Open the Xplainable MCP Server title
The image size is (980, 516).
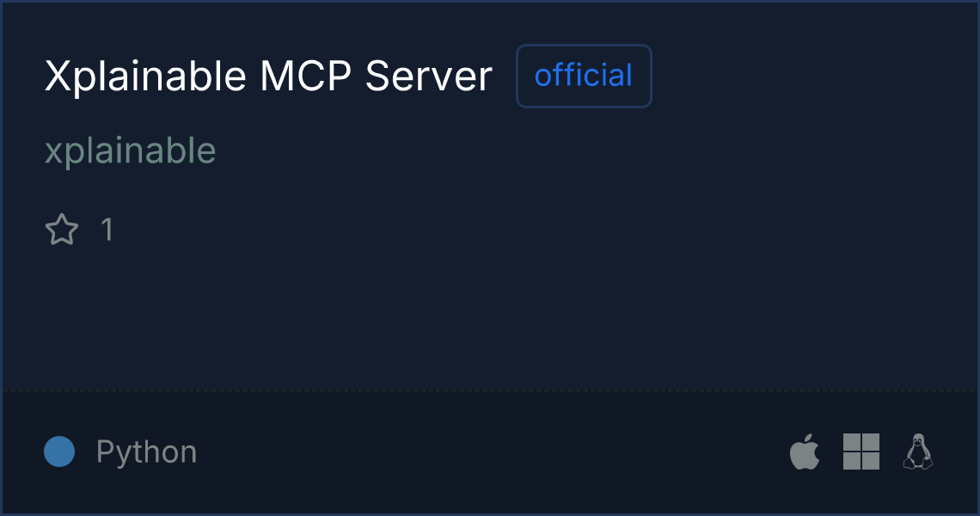pyautogui.click(x=269, y=77)
